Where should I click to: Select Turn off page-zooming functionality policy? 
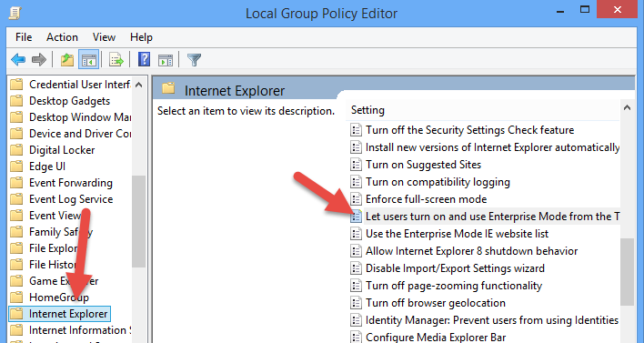[x=454, y=286]
